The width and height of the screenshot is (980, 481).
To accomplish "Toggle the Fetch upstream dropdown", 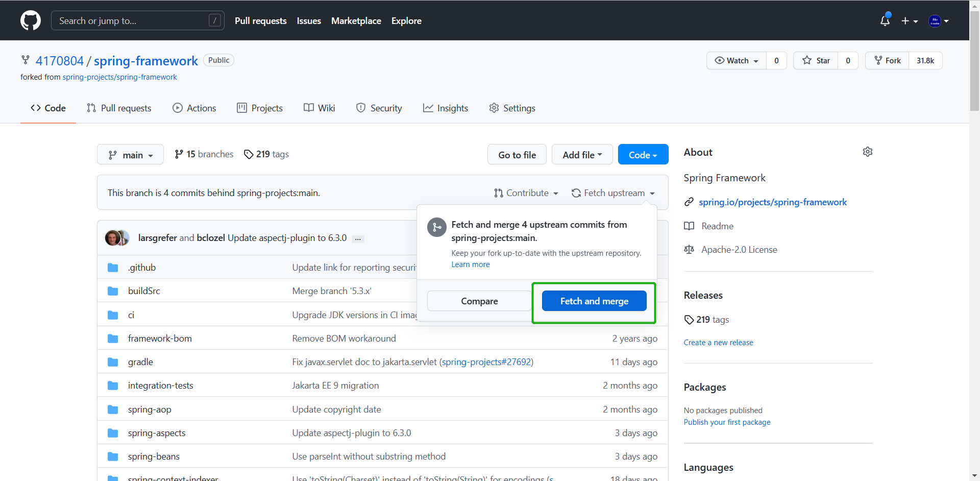I will pyautogui.click(x=613, y=193).
